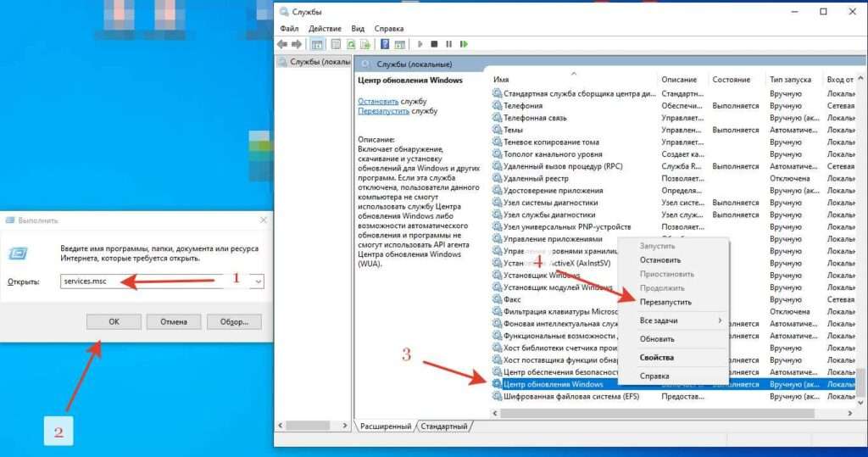Switch to the Расширенный tab
868x457 pixels.
(386, 426)
